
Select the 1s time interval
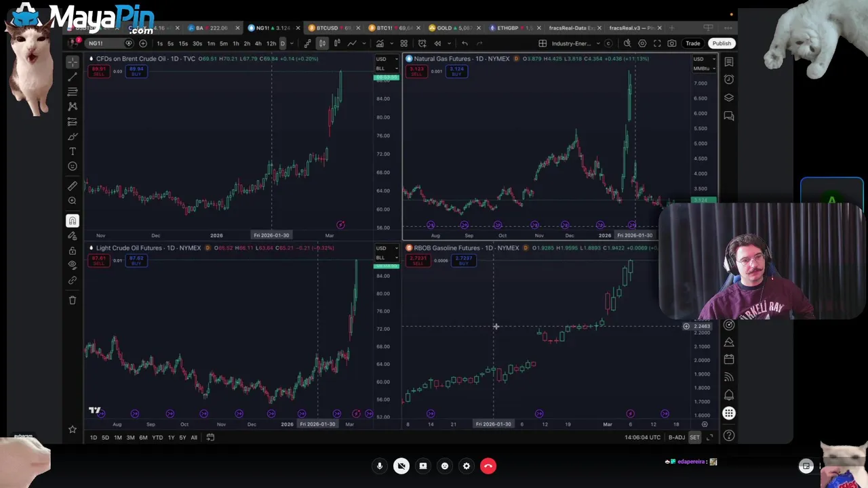[159, 43]
